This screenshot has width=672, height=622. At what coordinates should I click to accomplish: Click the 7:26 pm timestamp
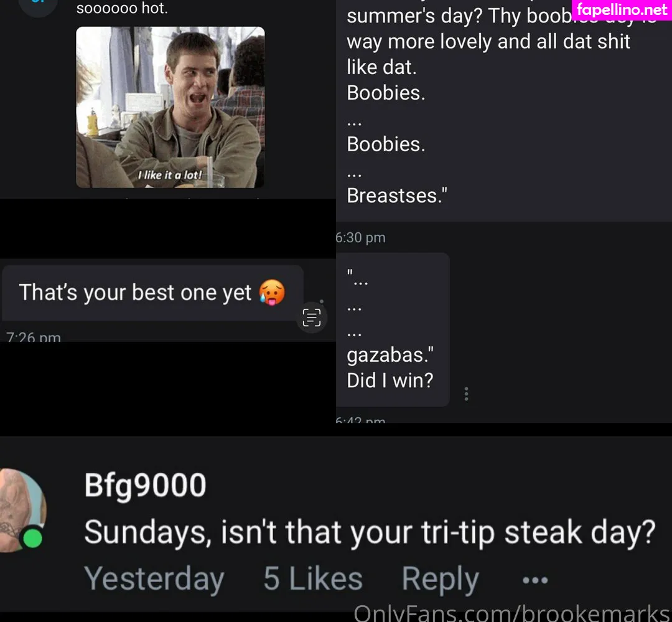(33, 338)
